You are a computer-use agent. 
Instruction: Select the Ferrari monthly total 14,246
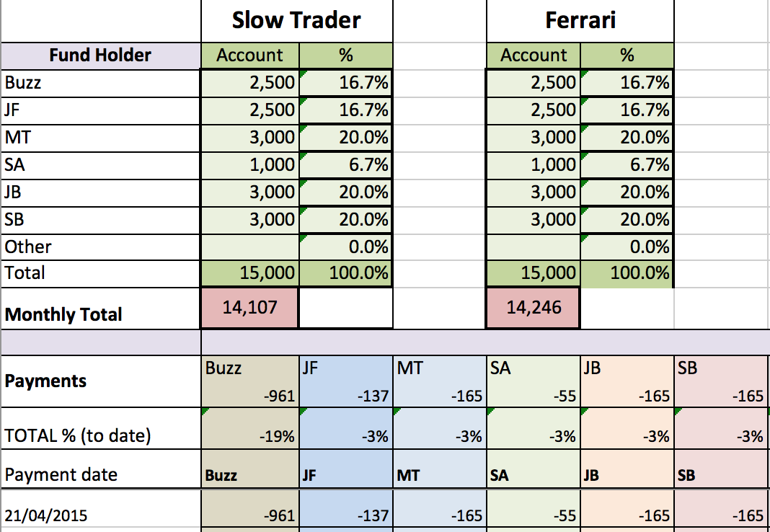click(534, 308)
